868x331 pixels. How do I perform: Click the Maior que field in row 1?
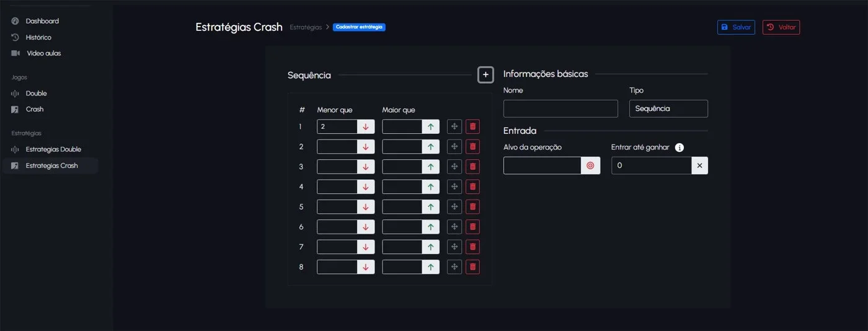point(402,126)
